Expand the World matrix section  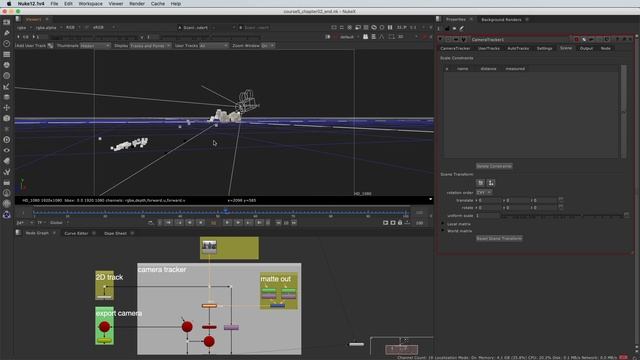pos(443,231)
